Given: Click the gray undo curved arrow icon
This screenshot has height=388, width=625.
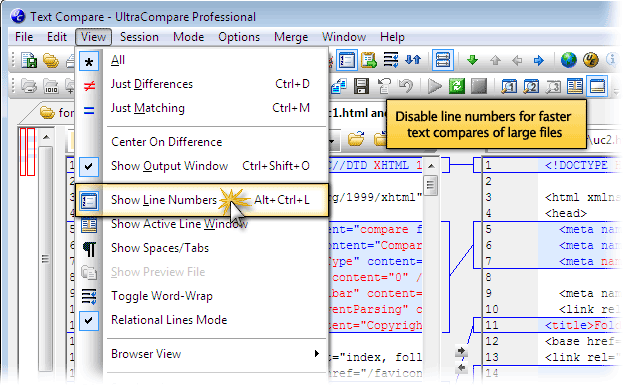Looking at the screenshot, I should click(405, 86).
